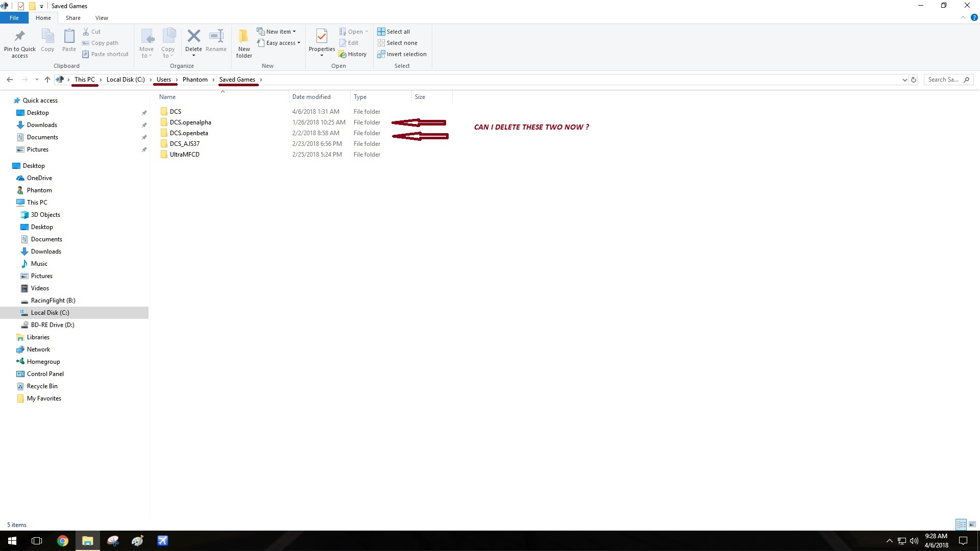Open recent locations dropdown arrow
980x551 pixels.
(37, 80)
